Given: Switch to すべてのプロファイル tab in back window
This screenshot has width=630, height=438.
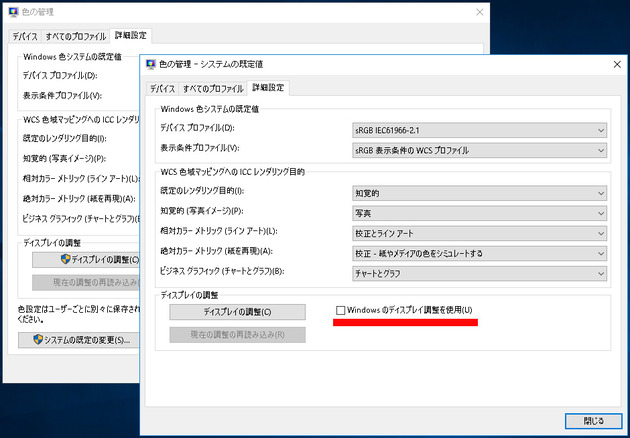Looking at the screenshot, I should click(x=76, y=37).
